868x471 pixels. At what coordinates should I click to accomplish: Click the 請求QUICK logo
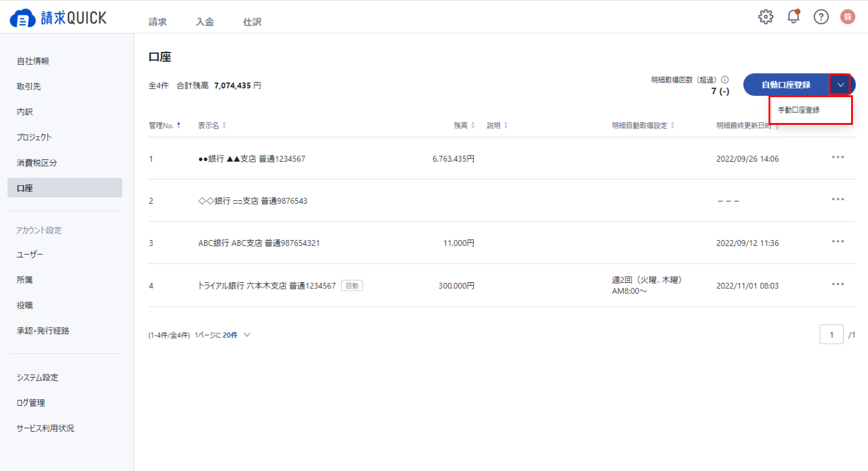click(x=58, y=18)
